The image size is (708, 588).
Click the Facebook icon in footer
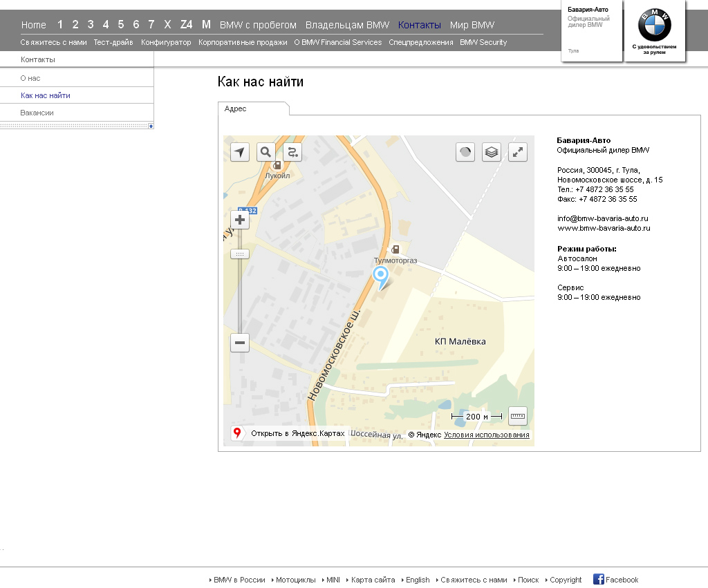click(598, 579)
